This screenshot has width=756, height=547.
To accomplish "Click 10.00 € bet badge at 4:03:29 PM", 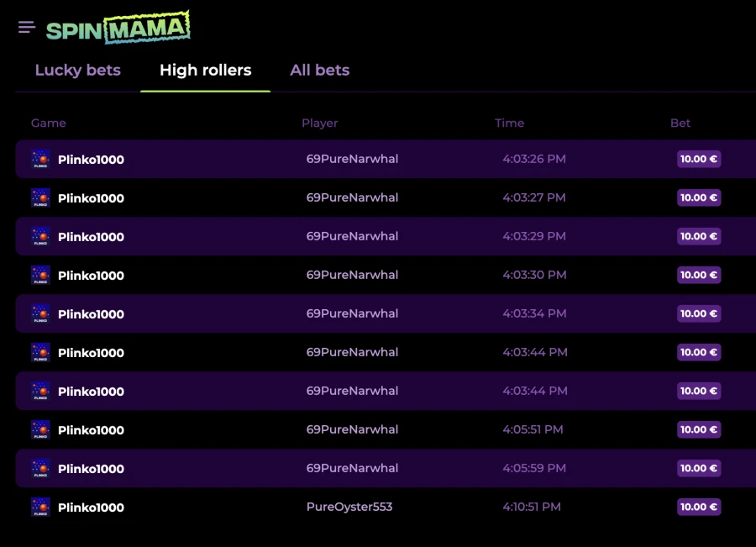I will 699,236.
